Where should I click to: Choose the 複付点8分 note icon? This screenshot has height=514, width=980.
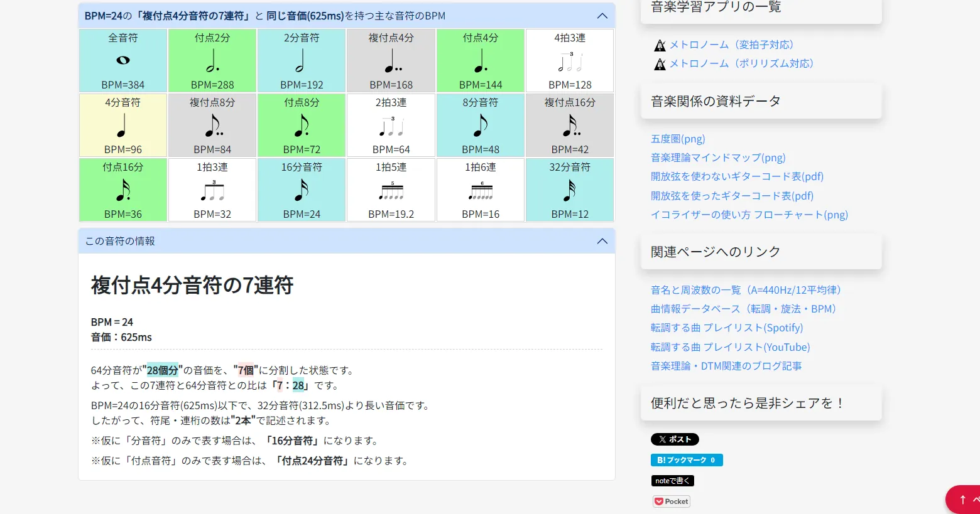pos(214,126)
